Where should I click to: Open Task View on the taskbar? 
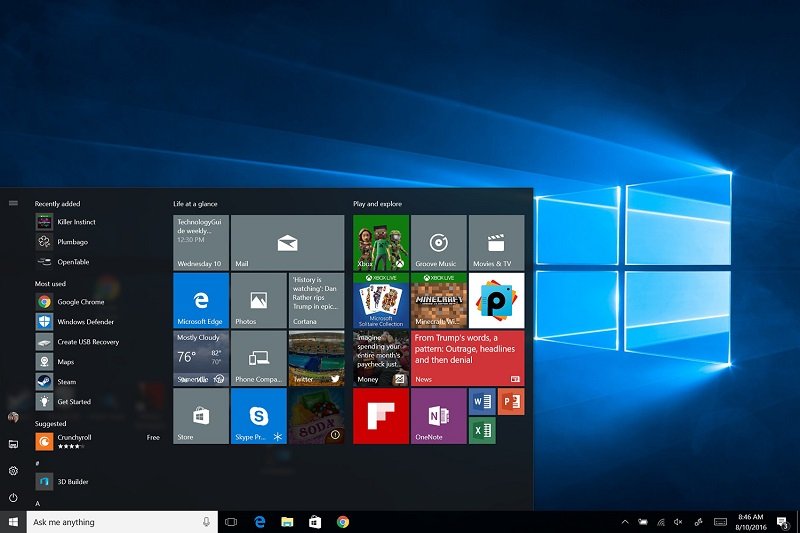(231, 522)
